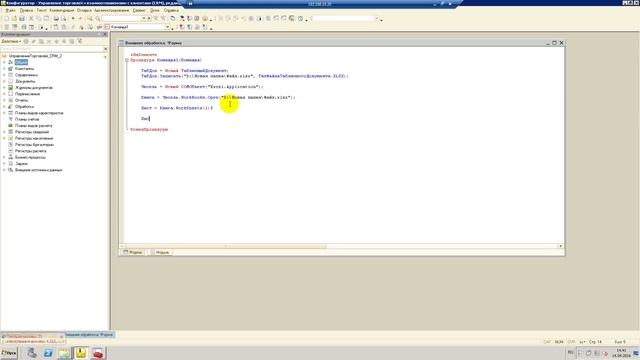Select Внешняя обработка: Форма window tab at bottom
Screen dimensions: 640x360
click(x=89, y=334)
